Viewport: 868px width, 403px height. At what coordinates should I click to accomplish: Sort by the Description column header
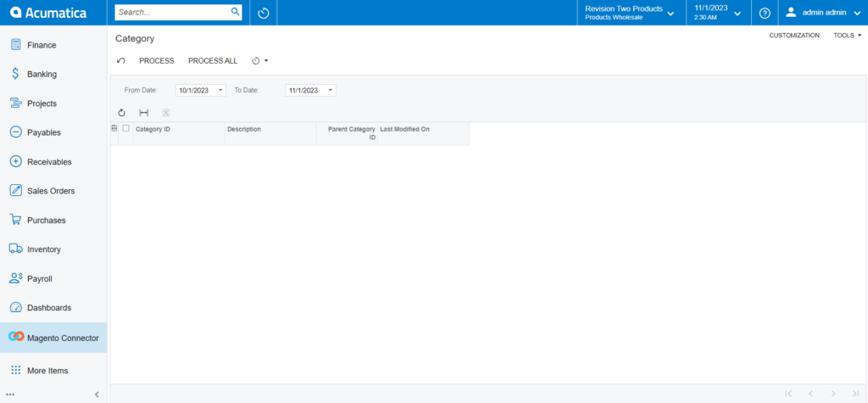270,133
